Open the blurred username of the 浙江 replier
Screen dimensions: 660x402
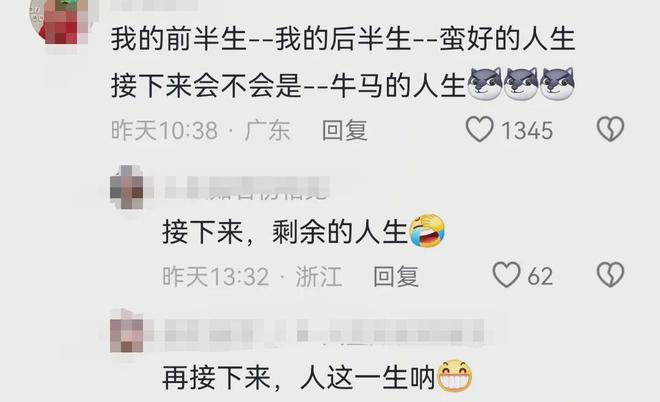click(247, 188)
